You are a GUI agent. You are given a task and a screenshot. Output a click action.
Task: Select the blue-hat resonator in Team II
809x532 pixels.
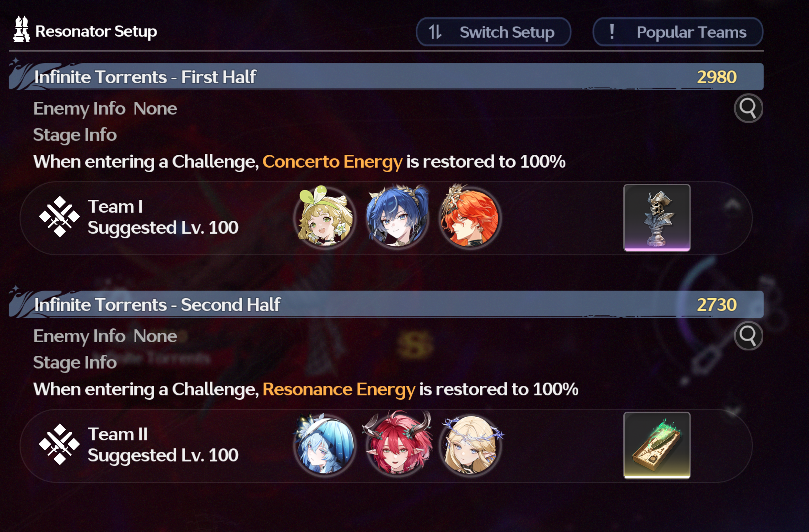[x=325, y=444]
